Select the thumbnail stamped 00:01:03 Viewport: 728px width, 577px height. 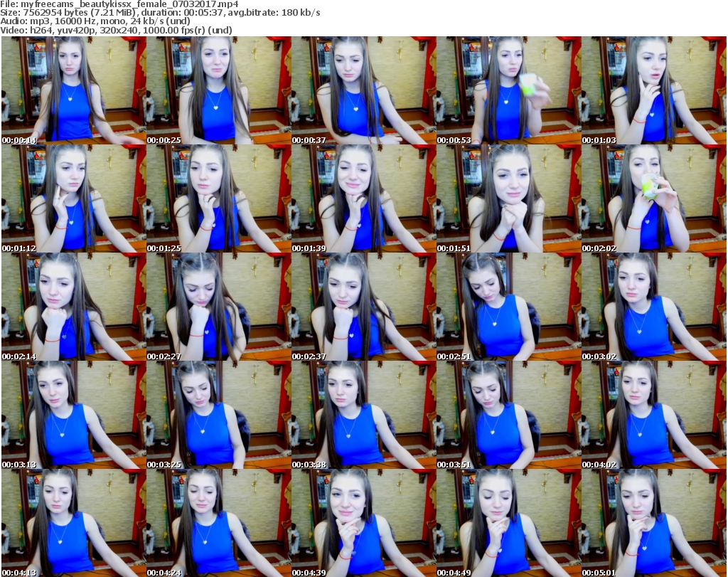point(654,90)
